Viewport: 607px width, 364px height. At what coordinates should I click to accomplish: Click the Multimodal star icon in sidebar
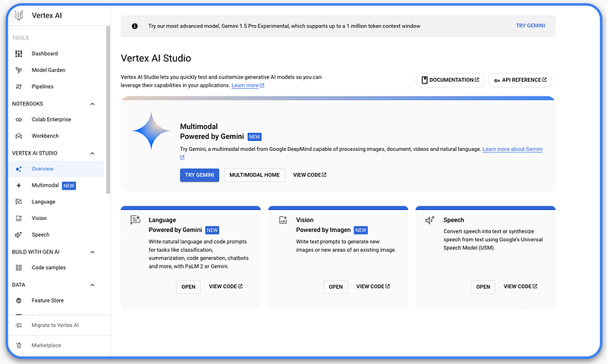tap(18, 185)
